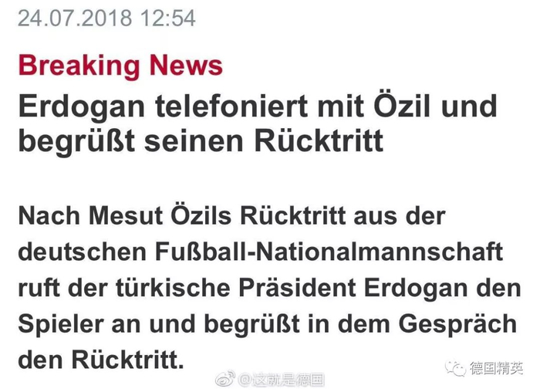Screen dimensions: 540x392
Task: Open the 德国精英 WeChat account name
Action: point(498,369)
